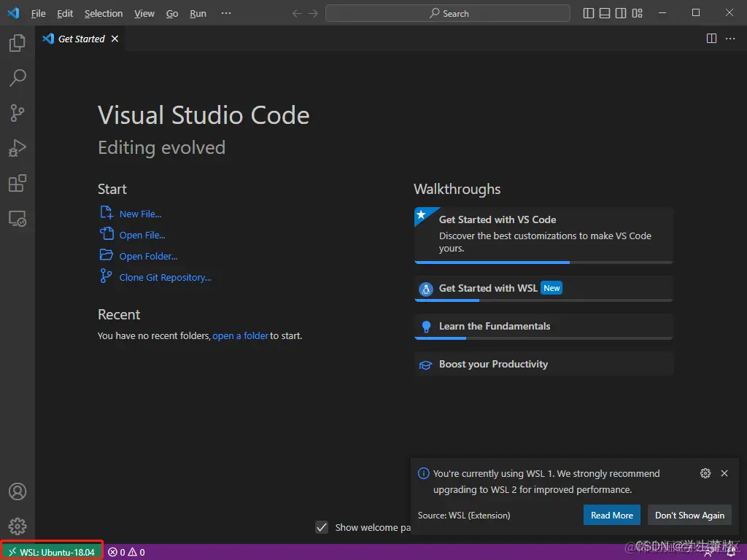Open the Get Started with WSL walkthrough

coord(543,288)
